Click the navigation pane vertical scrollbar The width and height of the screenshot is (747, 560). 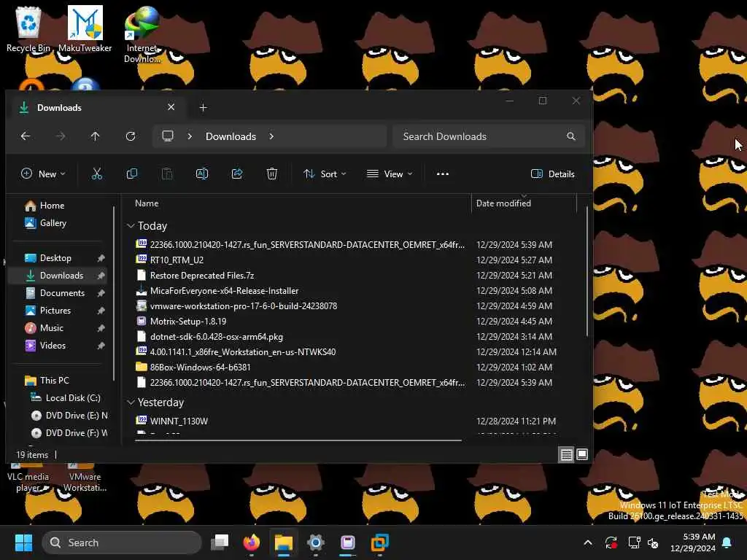pyautogui.click(x=113, y=293)
